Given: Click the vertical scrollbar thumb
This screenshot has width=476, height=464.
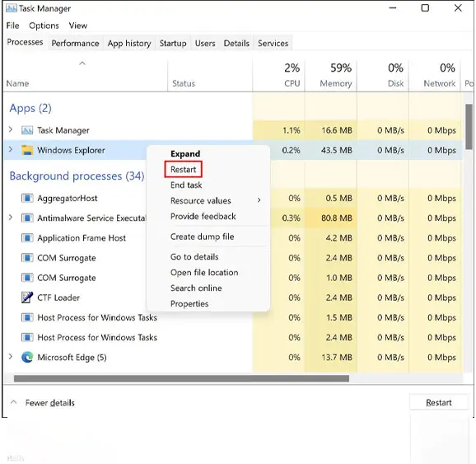Looking at the screenshot, I should (469, 126).
